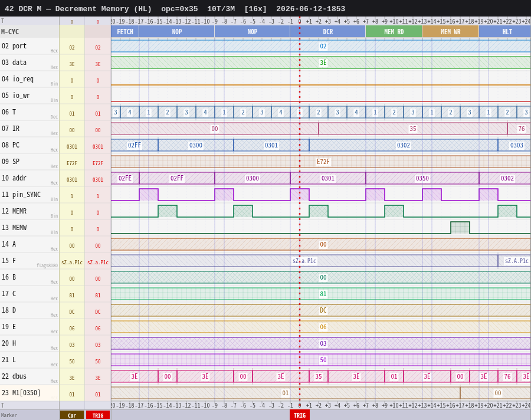Select the '19 E' register label
531x420 pixels.
coord(9,327)
